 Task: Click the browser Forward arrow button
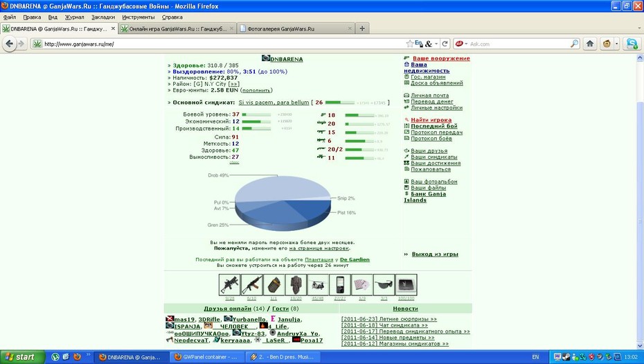[x=21, y=44]
